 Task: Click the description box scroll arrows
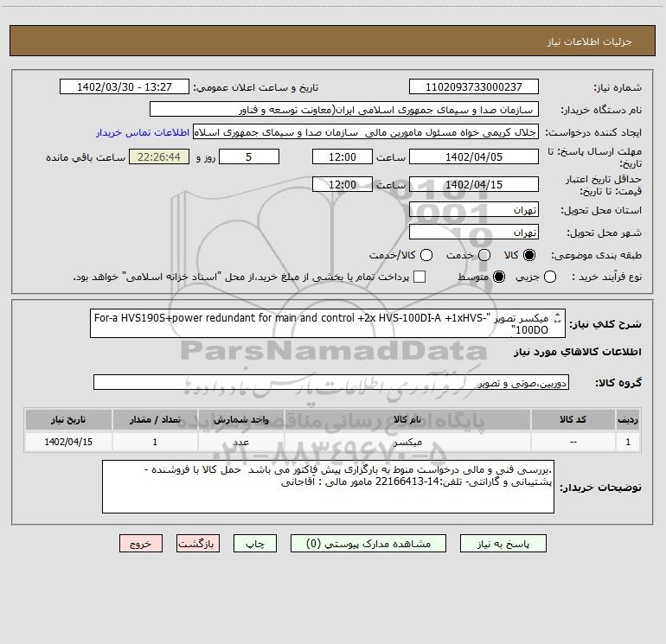point(558,317)
